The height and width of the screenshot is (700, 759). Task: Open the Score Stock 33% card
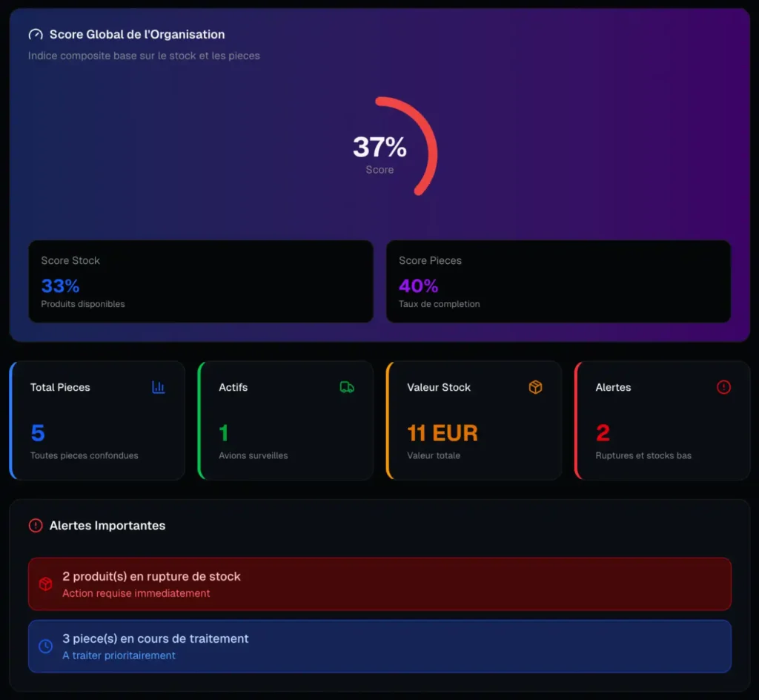[x=200, y=281]
